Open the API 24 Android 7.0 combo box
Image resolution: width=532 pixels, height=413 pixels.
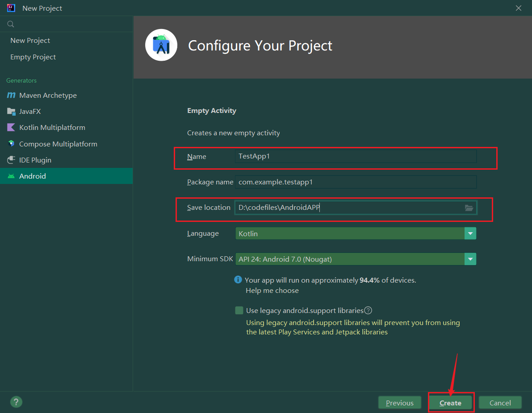(356, 259)
